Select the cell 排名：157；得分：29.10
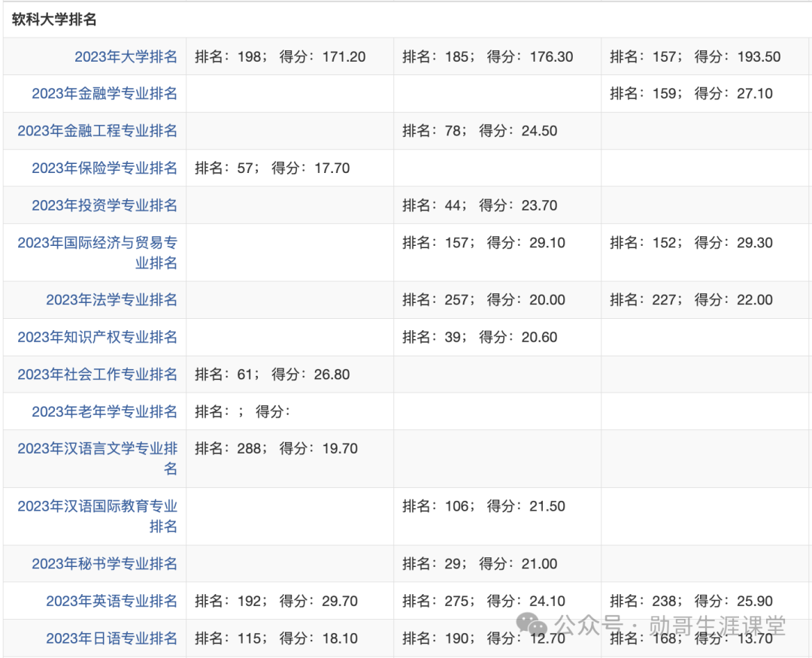The image size is (812, 658). pos(497,253)
